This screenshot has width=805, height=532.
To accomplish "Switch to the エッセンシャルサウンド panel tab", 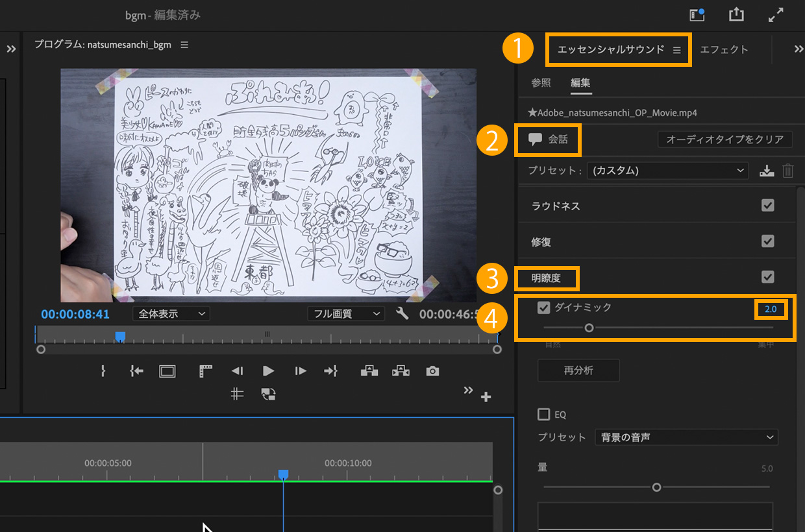I will click(x=611, y=49).
